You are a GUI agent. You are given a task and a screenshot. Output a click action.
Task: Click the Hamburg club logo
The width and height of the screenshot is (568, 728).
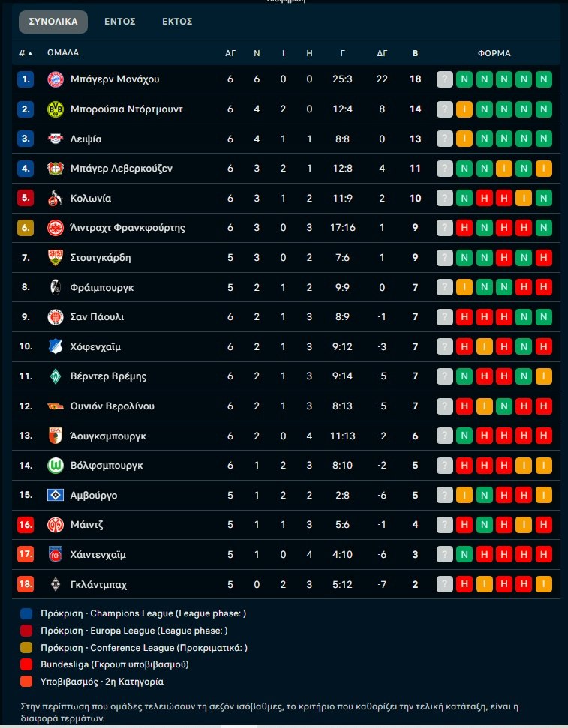coord(56,496)
